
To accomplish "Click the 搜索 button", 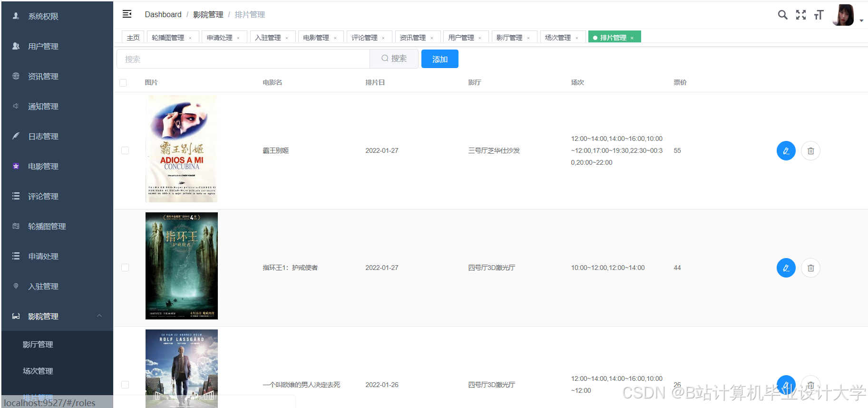I will pos(394,59).
